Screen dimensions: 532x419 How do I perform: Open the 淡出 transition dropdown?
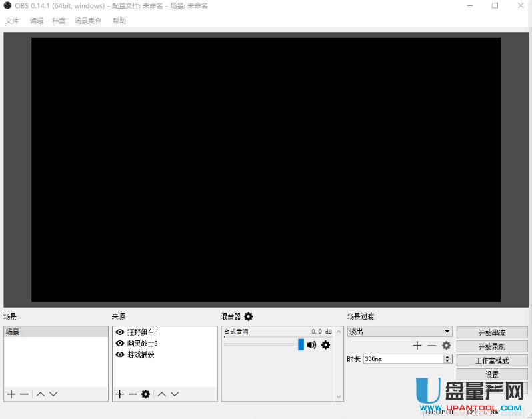(400, 332)
